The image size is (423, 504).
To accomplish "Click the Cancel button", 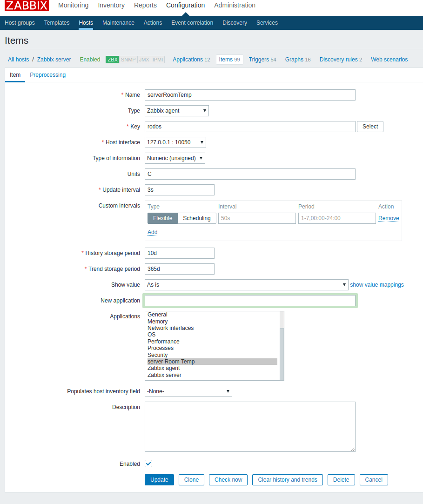I will point(374,480).
